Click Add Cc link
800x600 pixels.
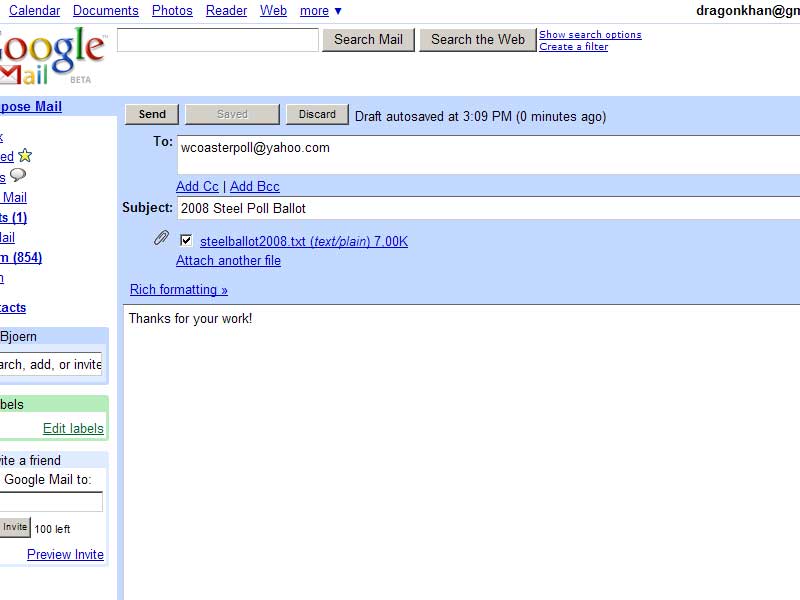coord(197,187)
